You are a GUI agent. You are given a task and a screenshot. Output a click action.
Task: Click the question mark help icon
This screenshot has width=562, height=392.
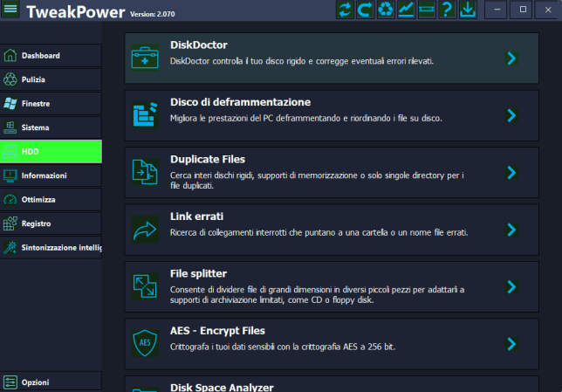(447, 10)
